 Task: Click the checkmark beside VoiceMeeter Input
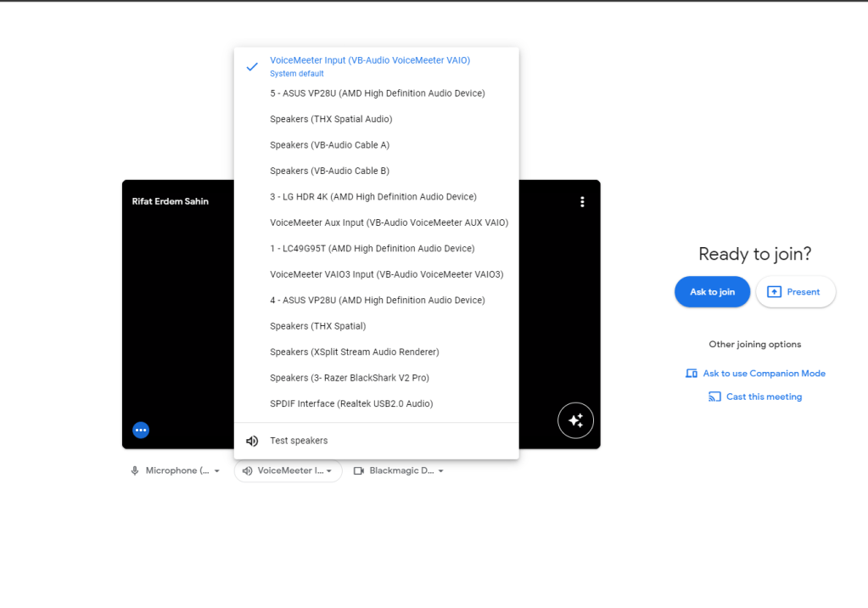252,66
